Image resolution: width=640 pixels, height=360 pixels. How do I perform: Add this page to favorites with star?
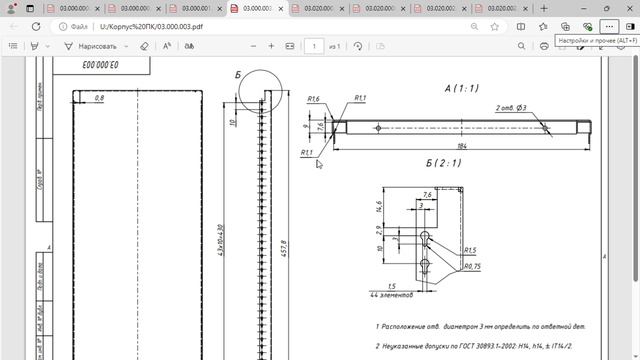pos(495,27)
